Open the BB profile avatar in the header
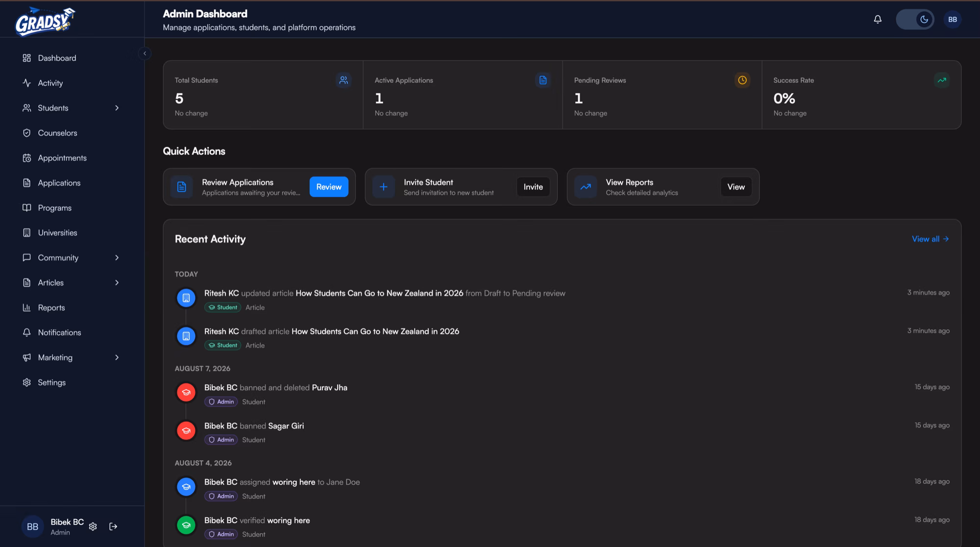Image resolution: width=980 pixels, height=547 pixels. 952,20
